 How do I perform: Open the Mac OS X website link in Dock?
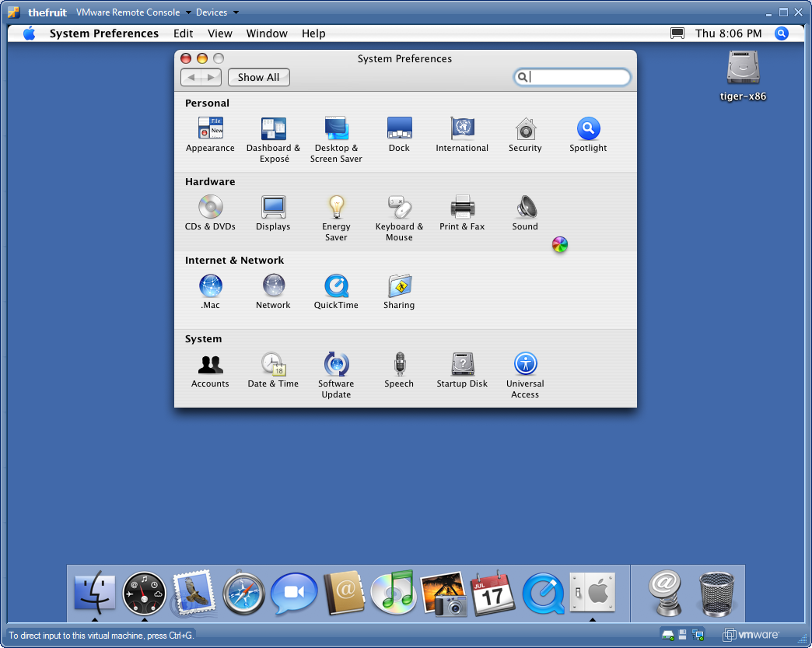tap(667, 593)
